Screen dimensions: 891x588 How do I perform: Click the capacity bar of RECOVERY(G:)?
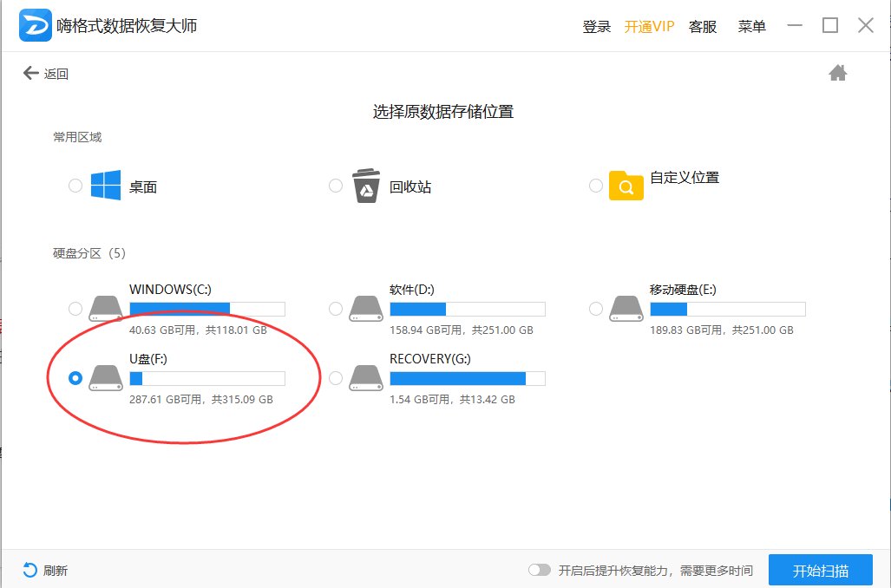[468, 377]
